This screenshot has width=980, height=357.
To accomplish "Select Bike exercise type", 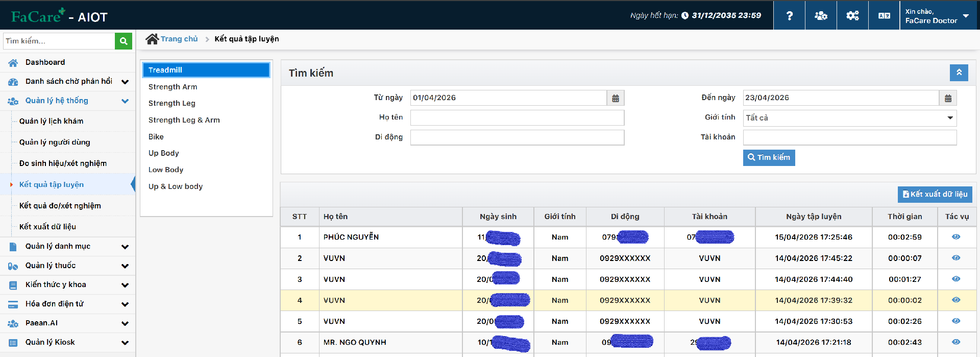I will [156, 137].
